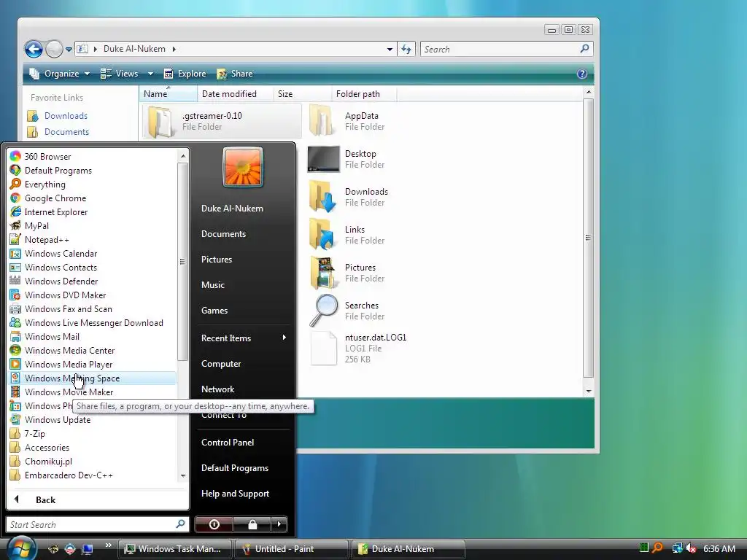Open Control Panel from Start menu

[228, 443]
